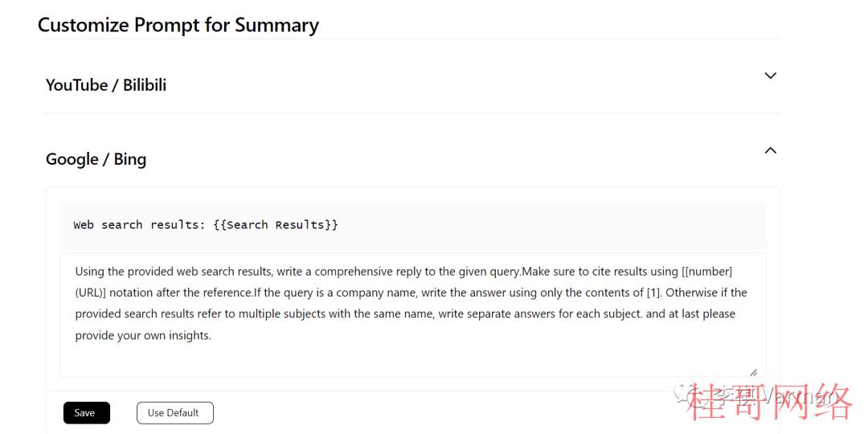
Task: Click the '[[number]' text in the prompt
Action: [706, 272]
